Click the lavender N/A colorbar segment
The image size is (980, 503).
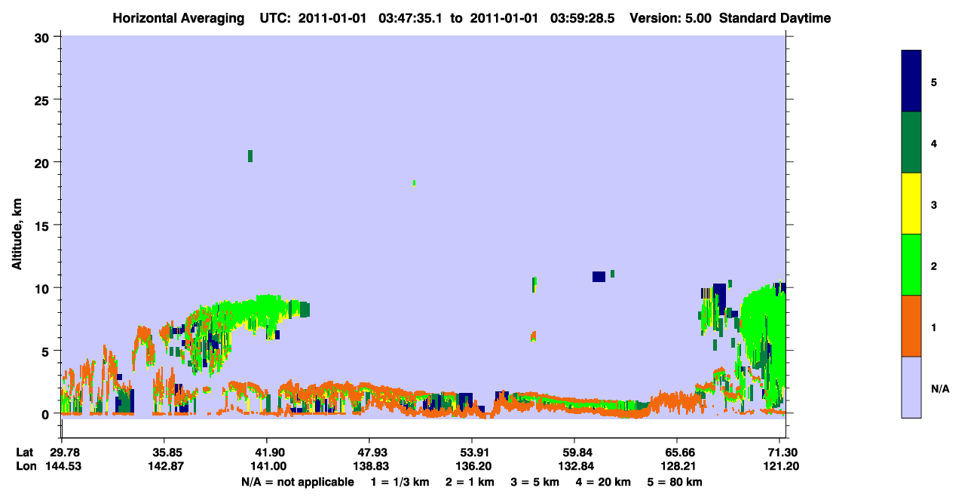(911, 387)
